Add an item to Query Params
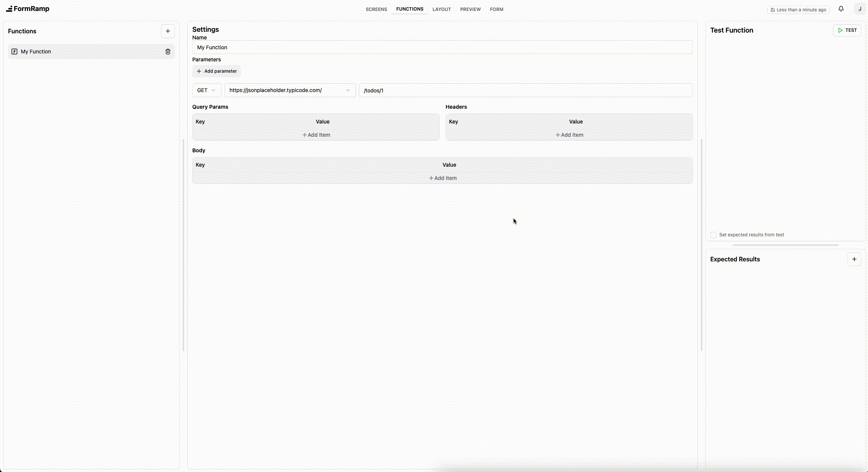 coord(316,135)
